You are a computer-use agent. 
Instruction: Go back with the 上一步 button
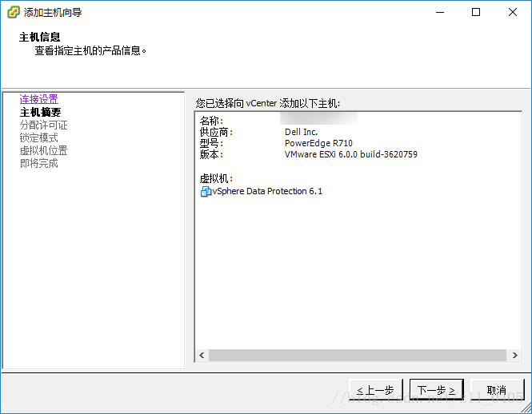click(376, 390)
